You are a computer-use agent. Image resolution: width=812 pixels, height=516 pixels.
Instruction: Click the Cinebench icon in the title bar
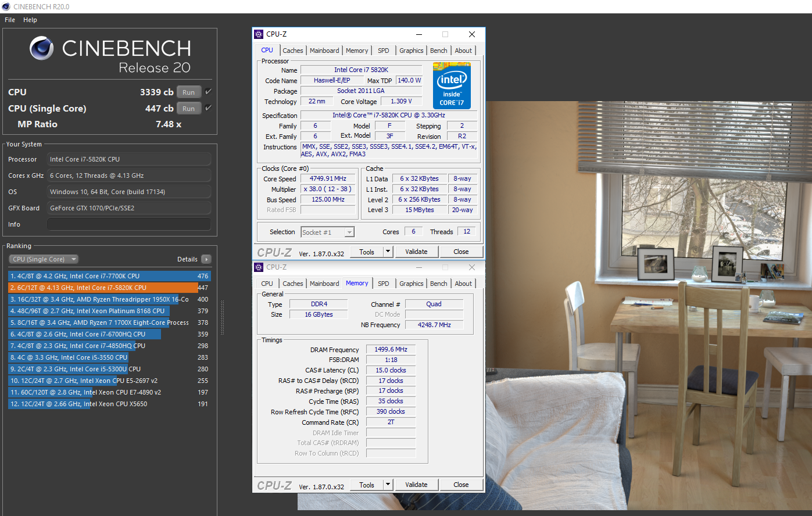[x=6, y=6]
